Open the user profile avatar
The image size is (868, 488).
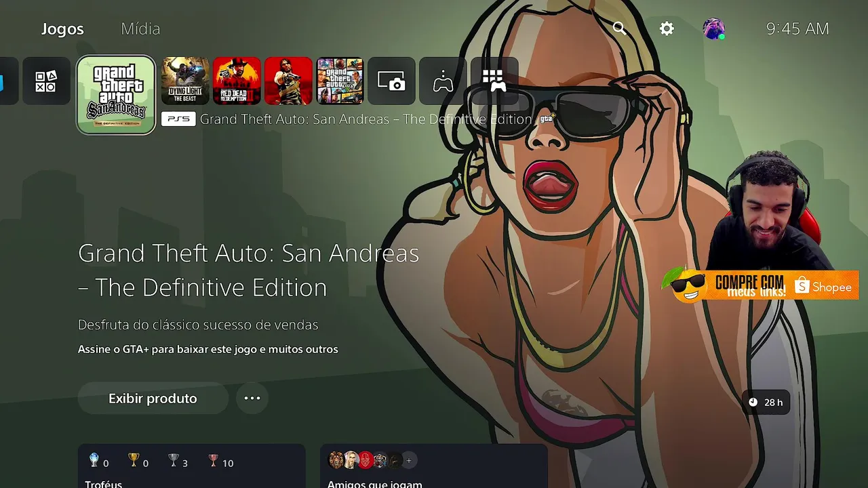[x=713, y=28]
